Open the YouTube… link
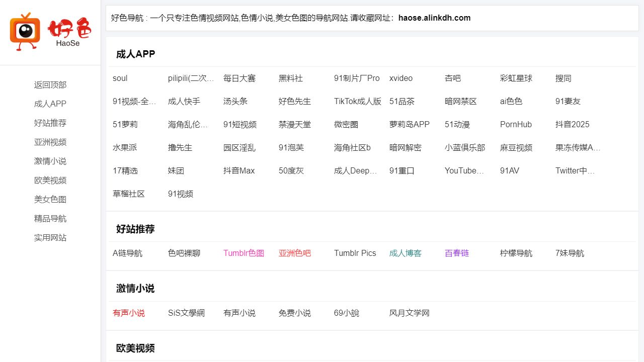The width and height of the screenshot is (644, 362). pyautogui.click(x=464, y=171)
